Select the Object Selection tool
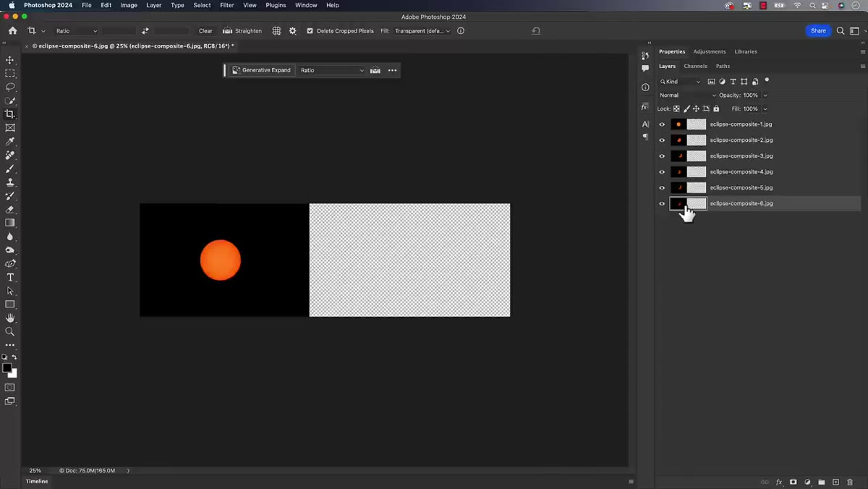This screenshot has width=868, height=489. [10, 101]
